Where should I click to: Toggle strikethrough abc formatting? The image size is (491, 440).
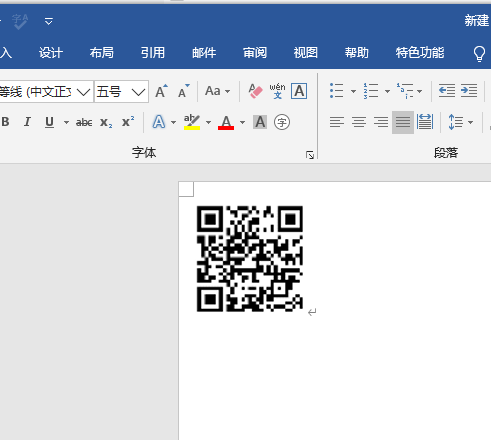coord(84,122)
